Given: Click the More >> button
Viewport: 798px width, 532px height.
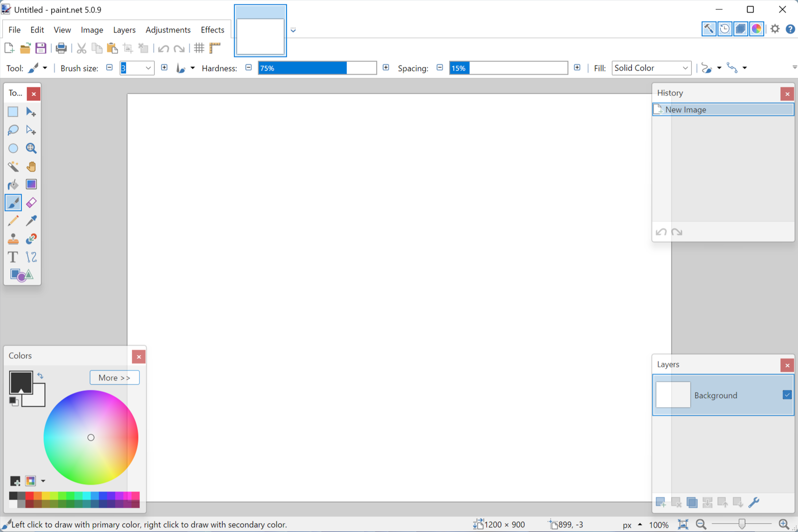Looking at the screenshot, I should tap(114, 378).
